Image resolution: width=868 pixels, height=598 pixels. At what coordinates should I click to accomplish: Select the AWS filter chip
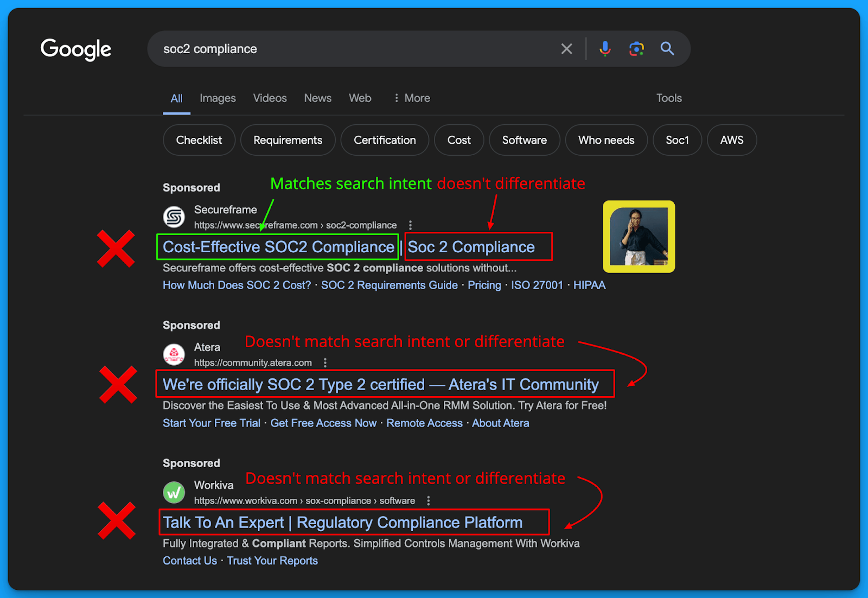click(x=732, y=140)
